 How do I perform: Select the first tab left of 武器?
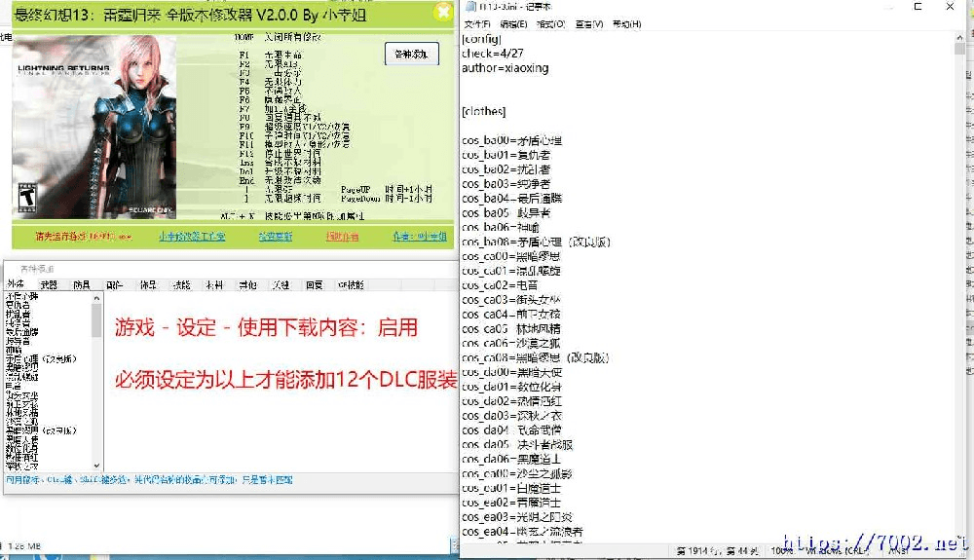pyautogui.click(x=16, y=284)
